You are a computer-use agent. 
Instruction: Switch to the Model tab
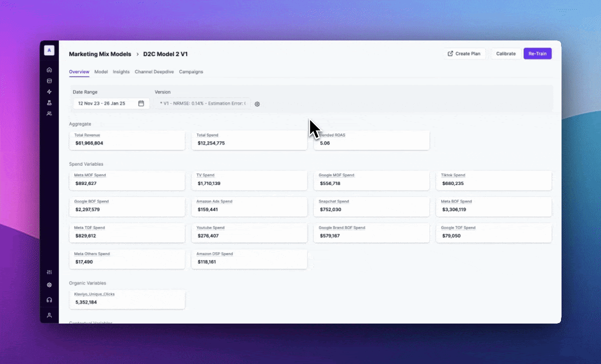[x=101, y=72]
